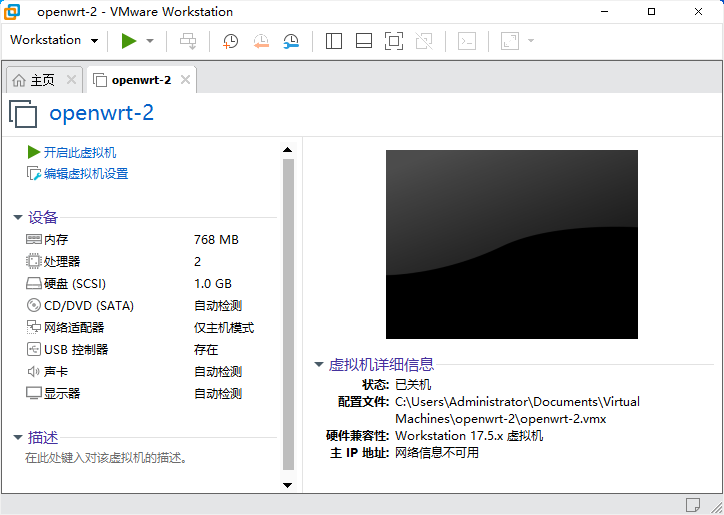Open the stretch display dropdown arrow
Viewport: 724px width, 515px height.
point(531,41)
